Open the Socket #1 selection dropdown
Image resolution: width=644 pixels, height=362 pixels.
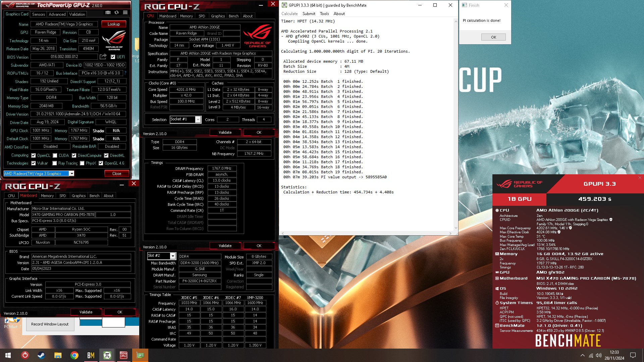pos(198,120)
